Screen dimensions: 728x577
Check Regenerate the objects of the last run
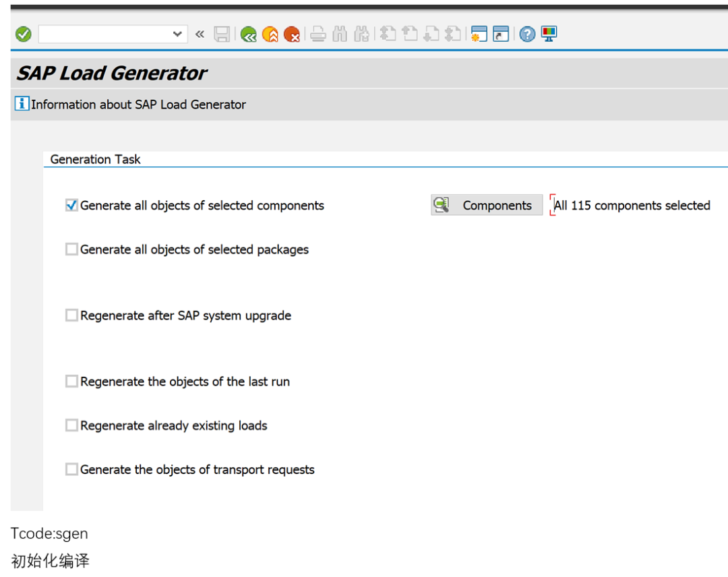coord(71,381)
